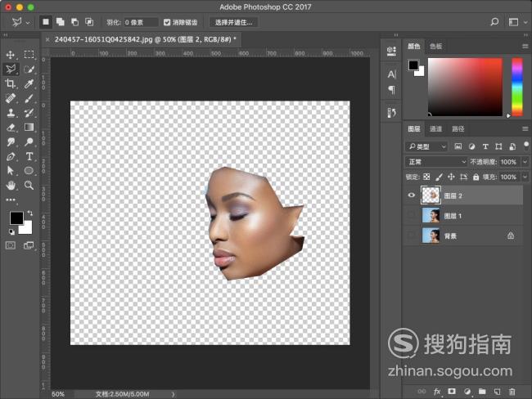Switch to the 颜色 Color tab
Viewport: 532px width, 399px height.
(x=413, y=46)
